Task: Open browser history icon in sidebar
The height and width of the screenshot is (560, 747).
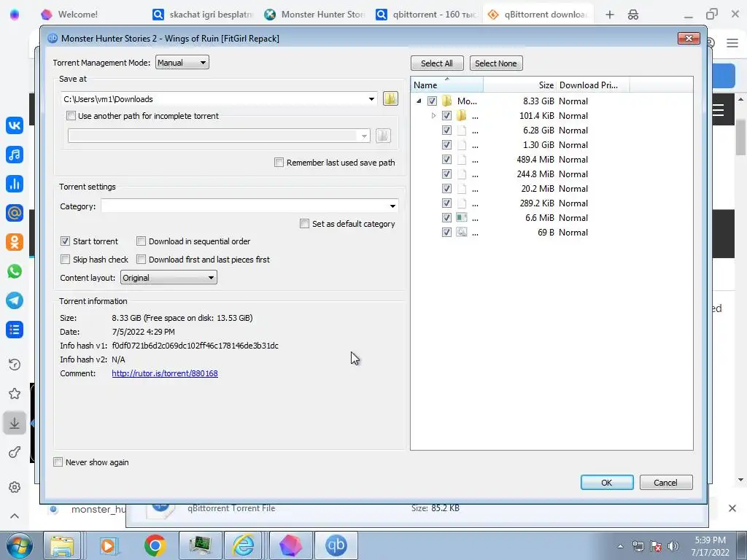Action: coord(15,365)
